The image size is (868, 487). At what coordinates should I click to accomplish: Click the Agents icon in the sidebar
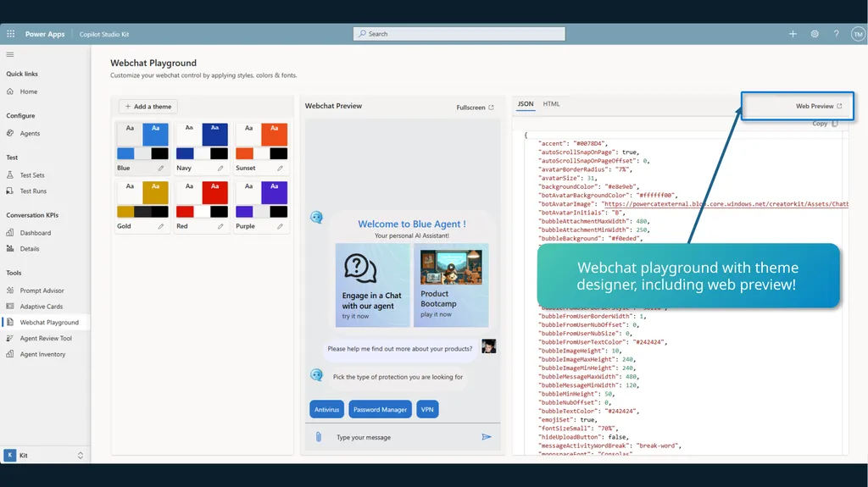[10, 133]
